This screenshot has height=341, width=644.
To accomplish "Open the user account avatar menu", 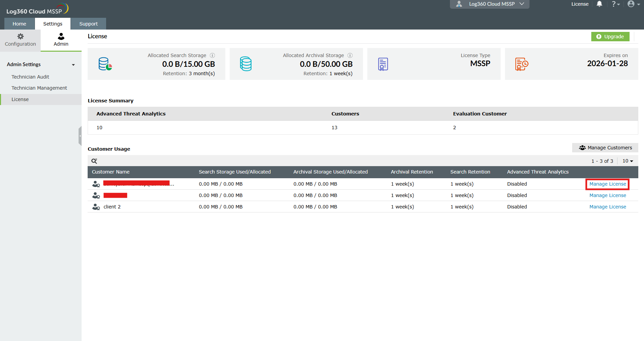I will tap(634, 4).
